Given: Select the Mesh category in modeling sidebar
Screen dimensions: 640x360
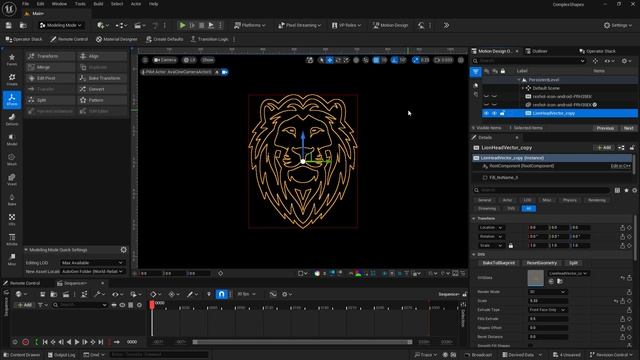Looking at the screenshot, I should coord(12,160).
